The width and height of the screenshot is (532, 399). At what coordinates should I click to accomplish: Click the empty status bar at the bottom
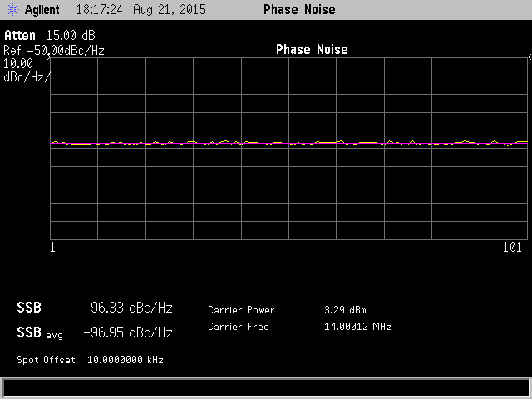click(x=266, y=387)
